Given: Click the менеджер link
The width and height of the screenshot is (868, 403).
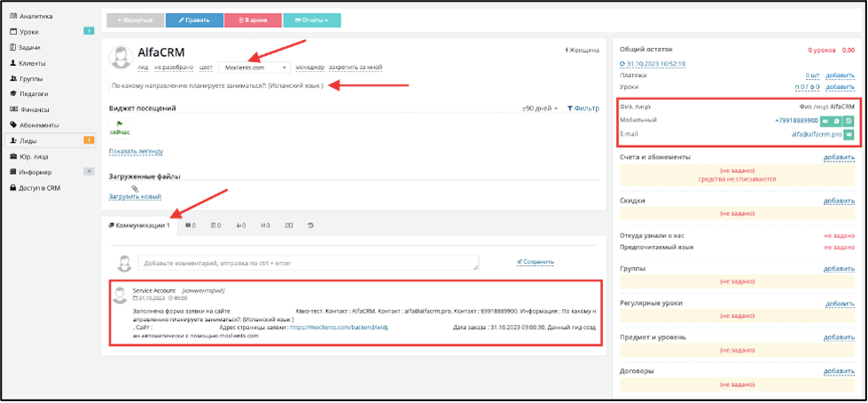Looking at the screenshot, I should [x=309, y=67].
